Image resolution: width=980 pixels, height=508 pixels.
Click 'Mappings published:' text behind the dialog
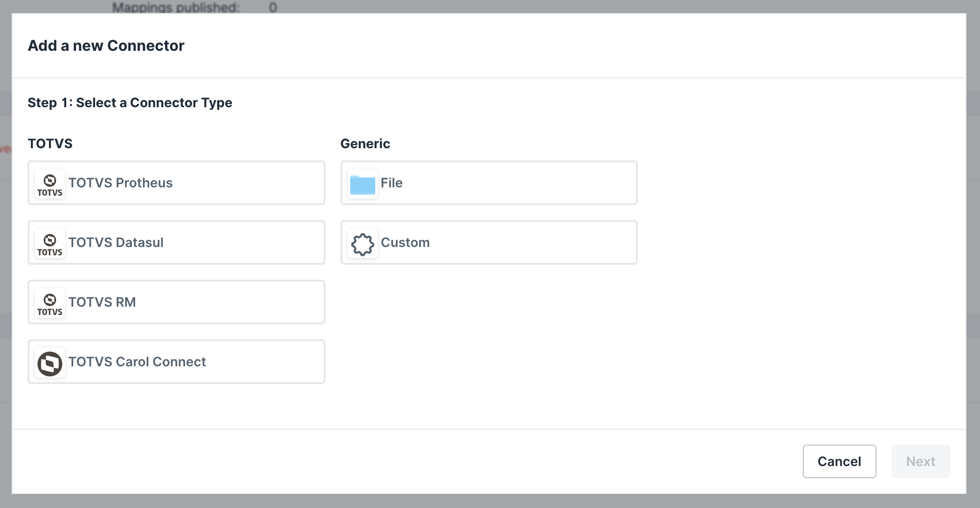coord(176,7)
